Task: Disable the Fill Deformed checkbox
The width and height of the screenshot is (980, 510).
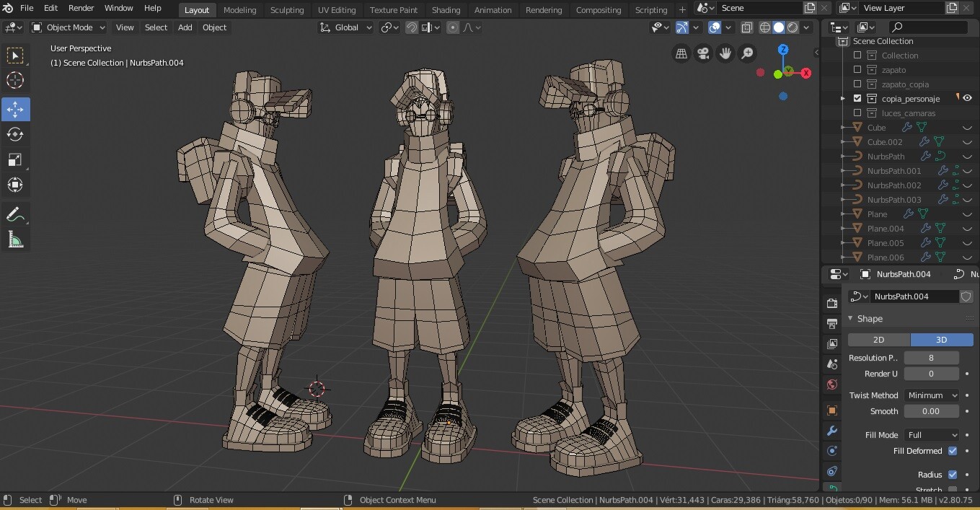Action: 953,451
